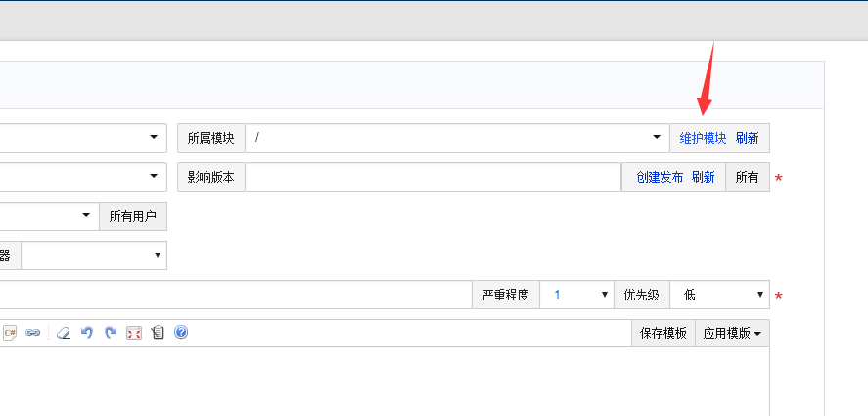Image resolution: width=868 pixels, height=416 pixels.
Task: Click the 维护模块 link
Action: (704, 138)
